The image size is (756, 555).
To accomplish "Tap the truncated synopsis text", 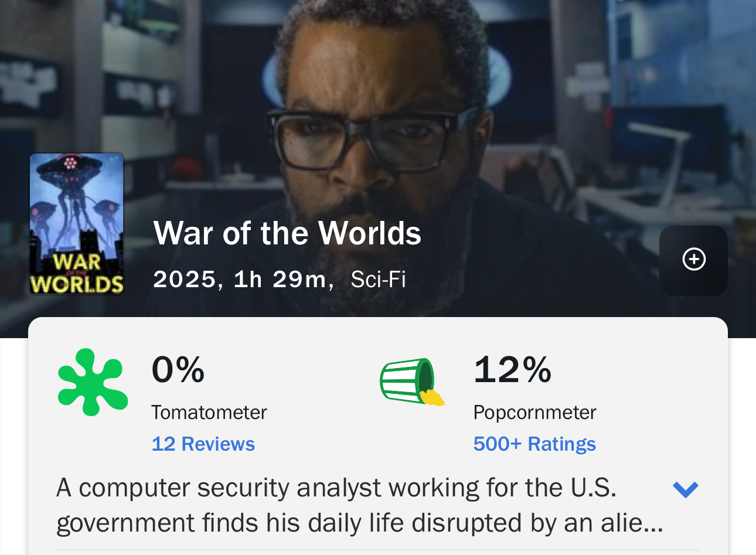I will pos(360,505).
